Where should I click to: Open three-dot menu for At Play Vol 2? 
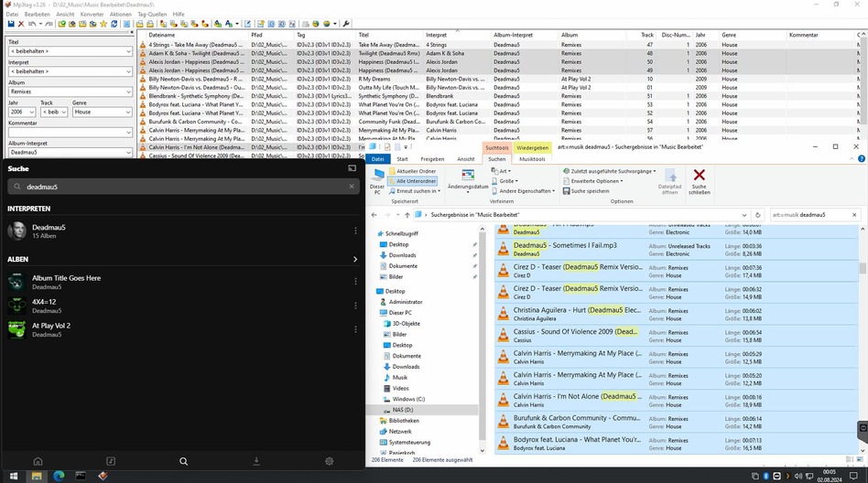[x=355, y=330]
